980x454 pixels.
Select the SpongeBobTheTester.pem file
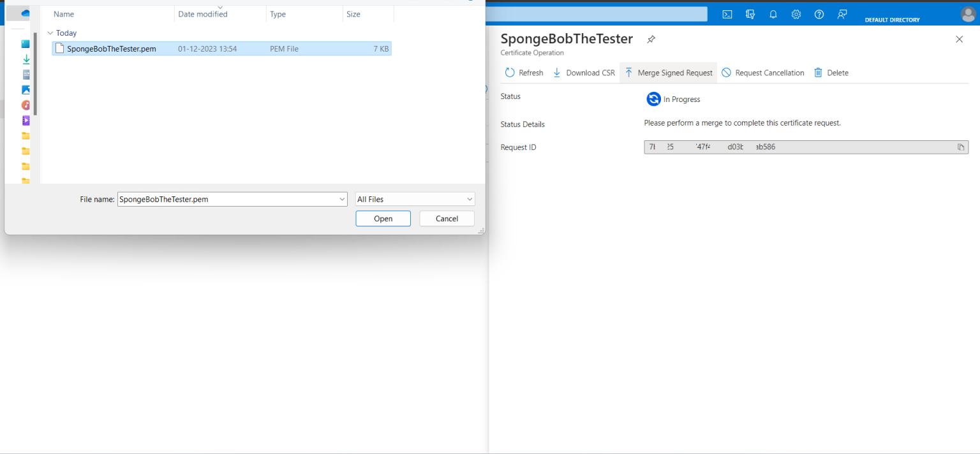(111, 48)
